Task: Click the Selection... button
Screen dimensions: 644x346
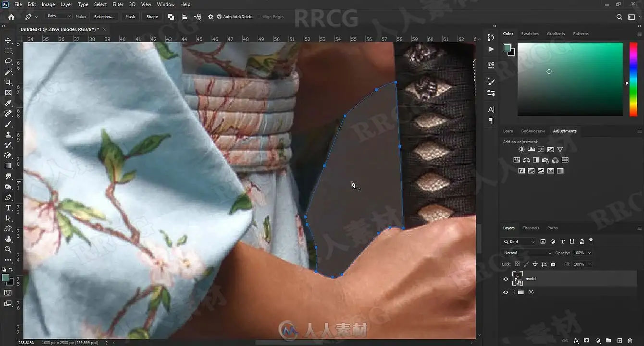Action: tap(104, 17)
